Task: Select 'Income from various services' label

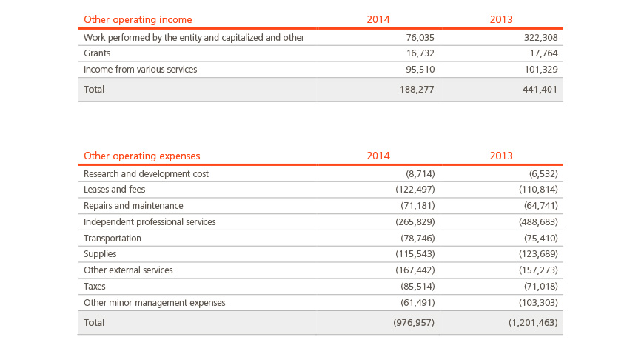Action: coord(140,70)
